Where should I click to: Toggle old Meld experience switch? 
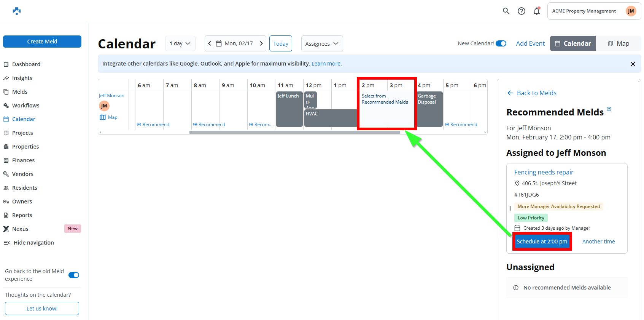pos(74,275)
